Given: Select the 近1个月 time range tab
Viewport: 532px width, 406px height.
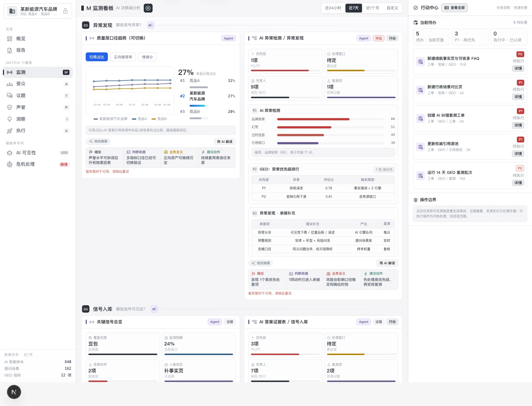Looking at the screenshot, I should tap(372, 8).
